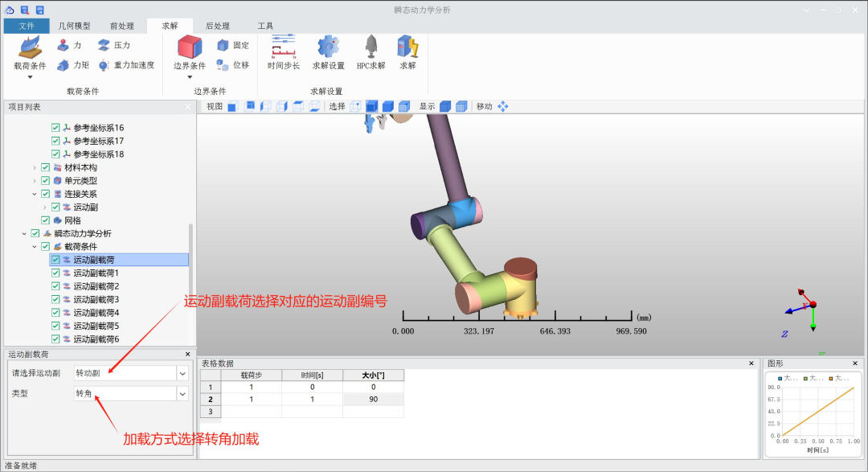
Task: Apply the 位移 displacement constraint
Action: tap(232, 65)
